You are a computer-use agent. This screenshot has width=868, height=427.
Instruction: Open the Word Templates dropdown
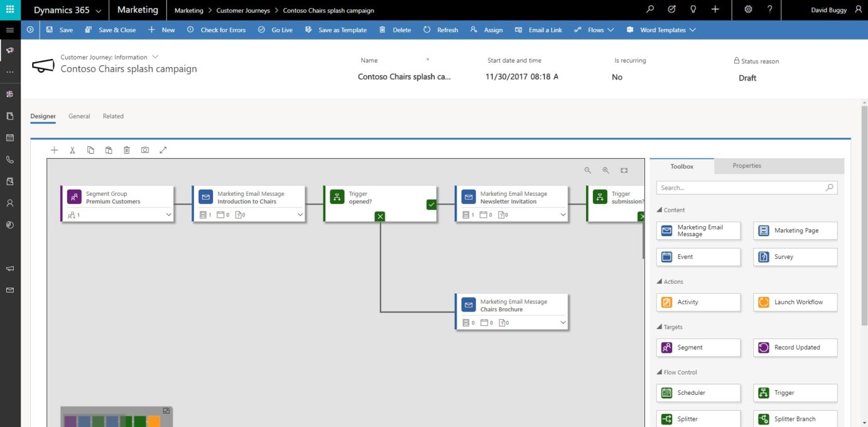click(661, 30)
